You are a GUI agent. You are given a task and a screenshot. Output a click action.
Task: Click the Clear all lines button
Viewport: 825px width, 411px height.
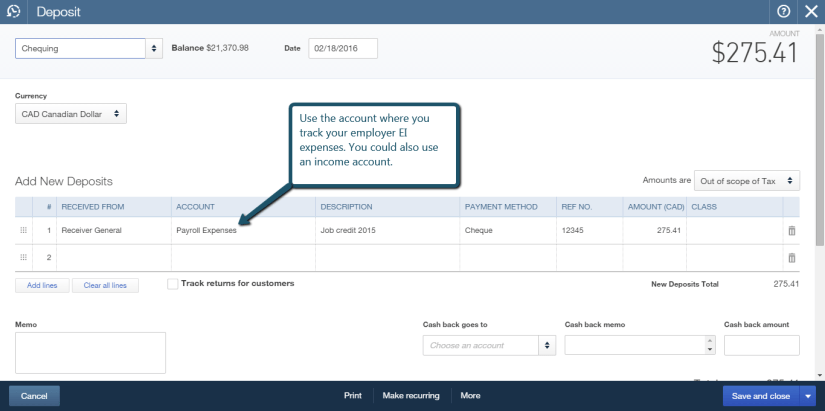105,285
